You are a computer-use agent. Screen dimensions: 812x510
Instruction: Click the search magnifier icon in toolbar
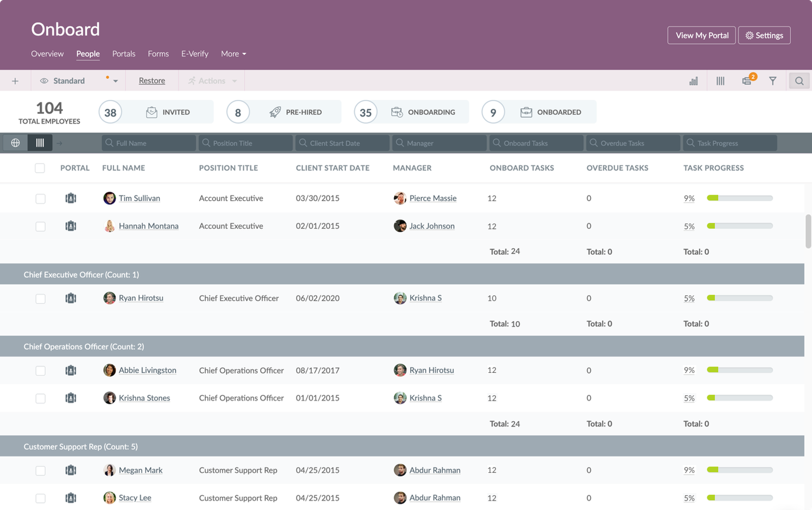799,81
